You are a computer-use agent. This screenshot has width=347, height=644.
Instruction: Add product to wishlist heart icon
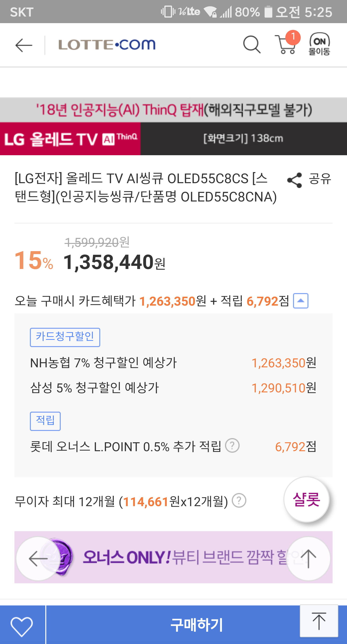coord(22,626)
